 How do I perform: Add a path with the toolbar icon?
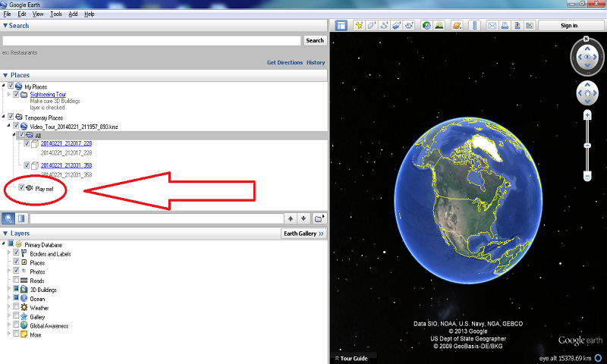click(384, 26)
